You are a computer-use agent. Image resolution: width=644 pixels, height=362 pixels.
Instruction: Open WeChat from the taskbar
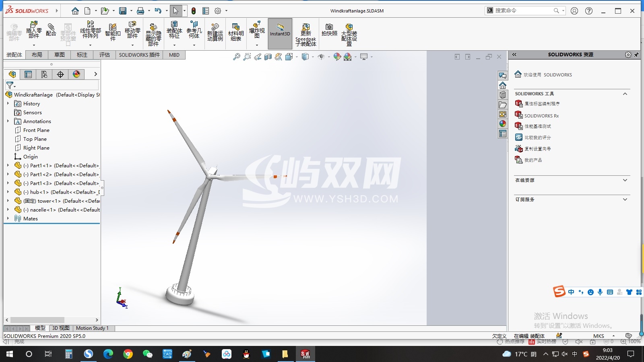[148, 354]
